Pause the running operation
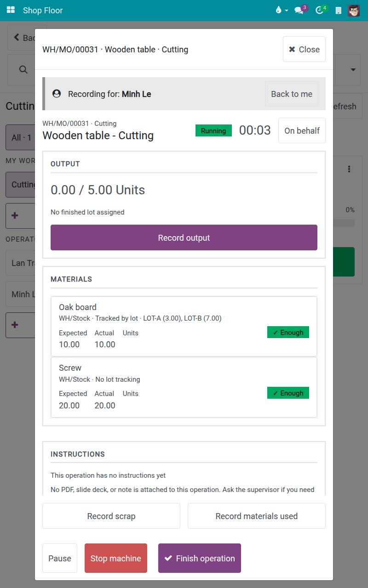The width and height of the screenshot is (368, 588). pyautogui.click(x=60, y=558)
